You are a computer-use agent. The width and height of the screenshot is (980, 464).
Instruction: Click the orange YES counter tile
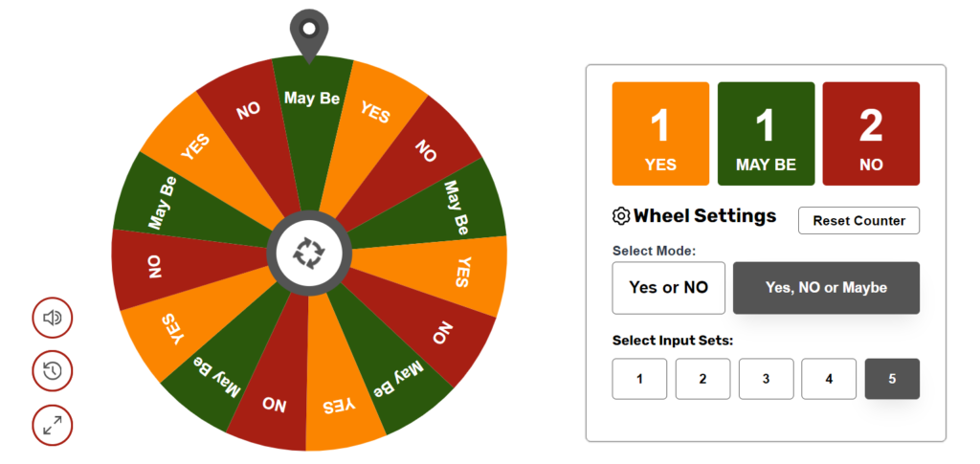(x=660, y=134)
